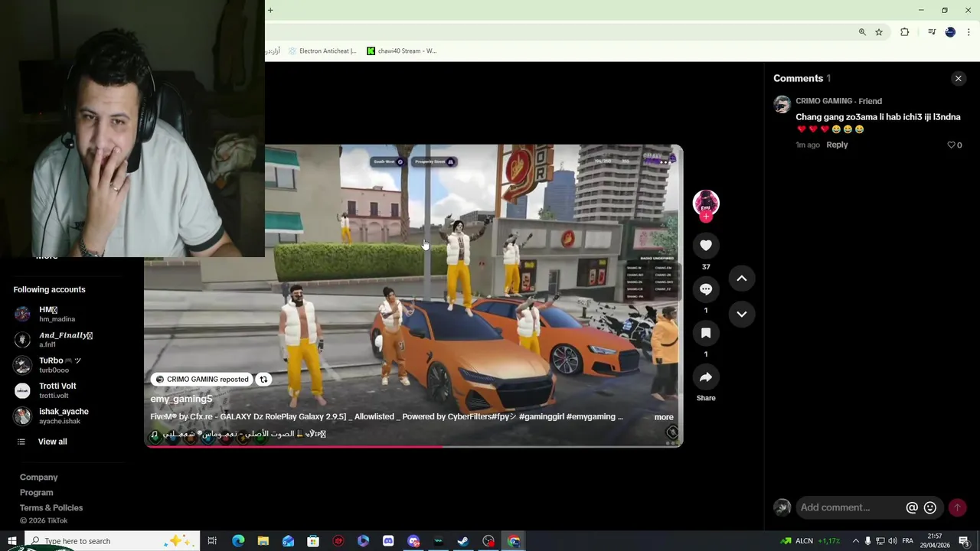Image resolution: width=980 pixels, height=551 pixels.
Task: Open the Company footer link
Action: click(38, 478)
